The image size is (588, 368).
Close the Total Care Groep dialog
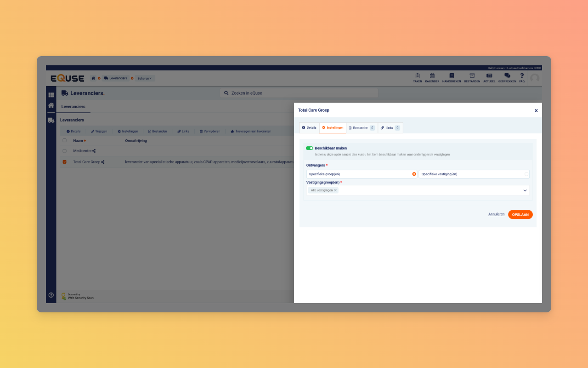click(536, 111)
